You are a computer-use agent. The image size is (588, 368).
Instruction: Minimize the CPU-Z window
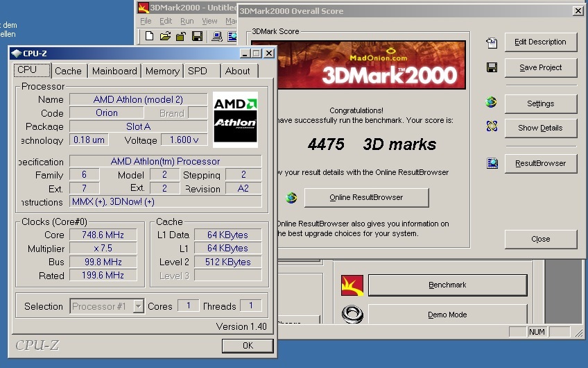click(x=245, y=53)
